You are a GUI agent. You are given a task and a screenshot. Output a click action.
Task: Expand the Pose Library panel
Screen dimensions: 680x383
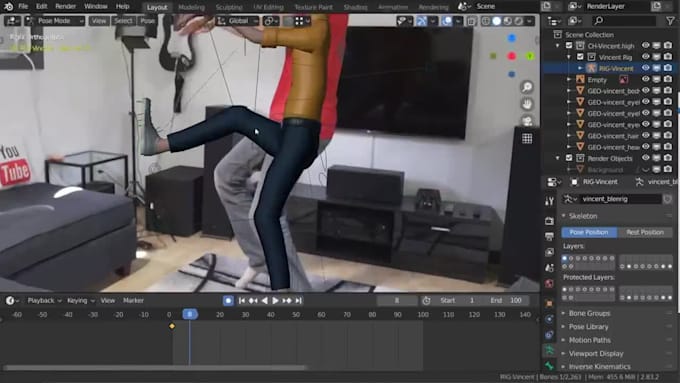click(x=588, y=327)
